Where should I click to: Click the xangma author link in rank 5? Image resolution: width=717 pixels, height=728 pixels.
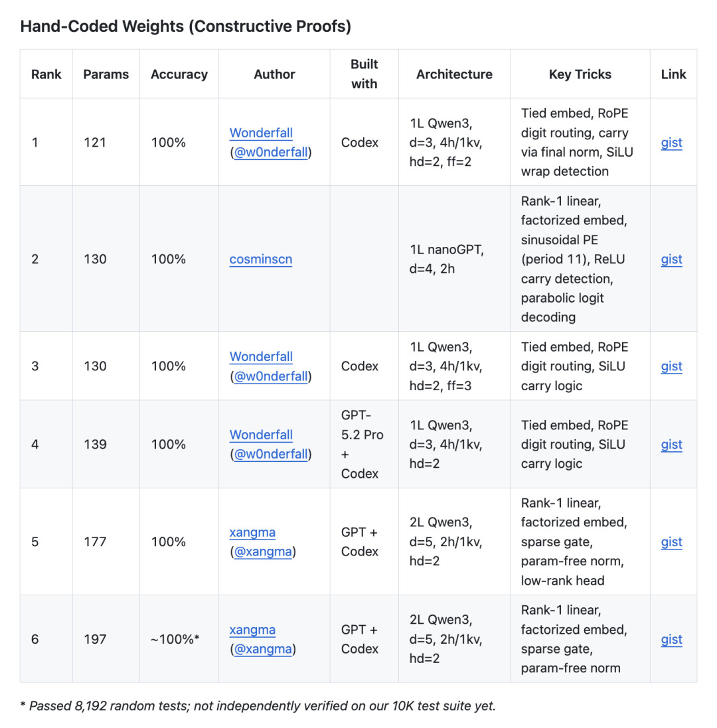[x=252, y=532]
